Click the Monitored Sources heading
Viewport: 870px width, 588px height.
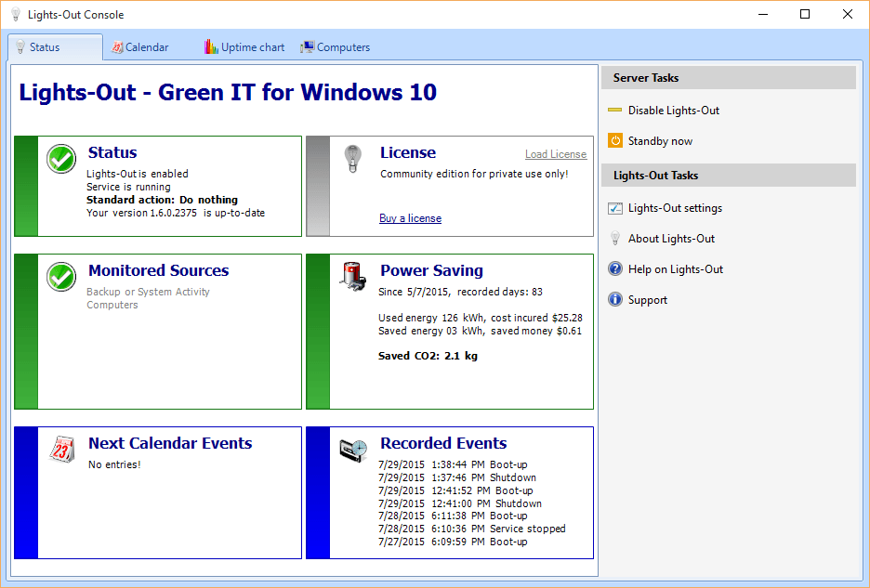tap(159, 270)
